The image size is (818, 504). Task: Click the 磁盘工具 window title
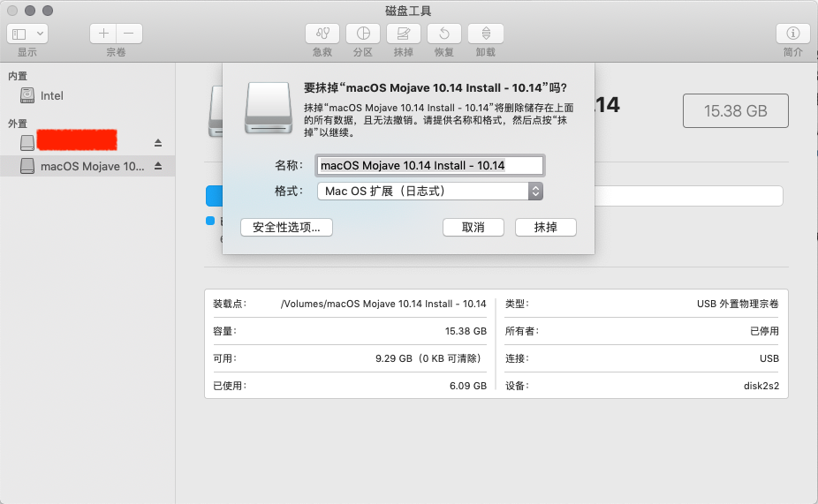click(x=408, y=11)
